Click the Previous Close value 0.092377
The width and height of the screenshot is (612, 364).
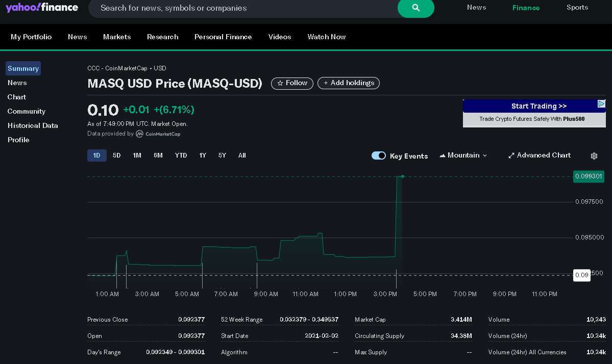pyautogui.click(x=191, y=320)
